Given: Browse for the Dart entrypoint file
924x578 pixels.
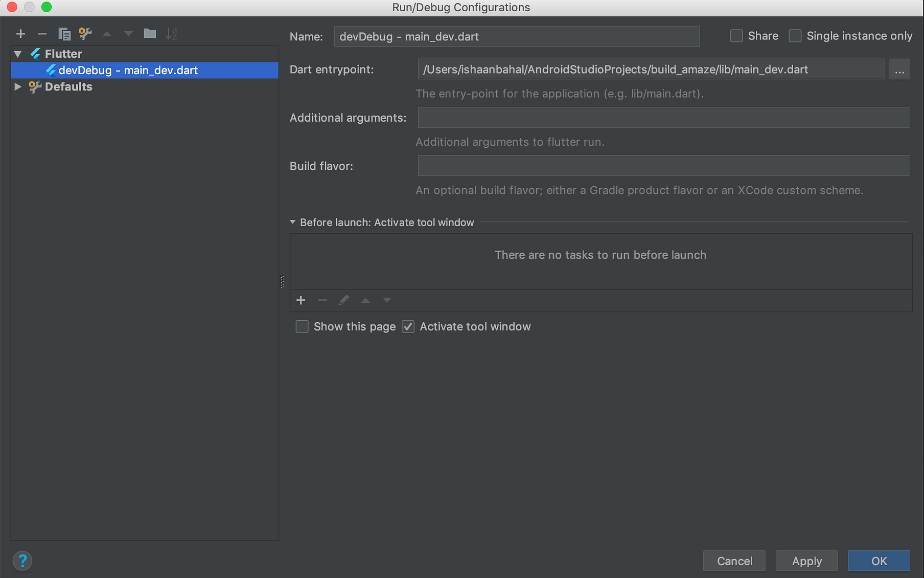Looking at the screenshot, I should coord(899,69).
